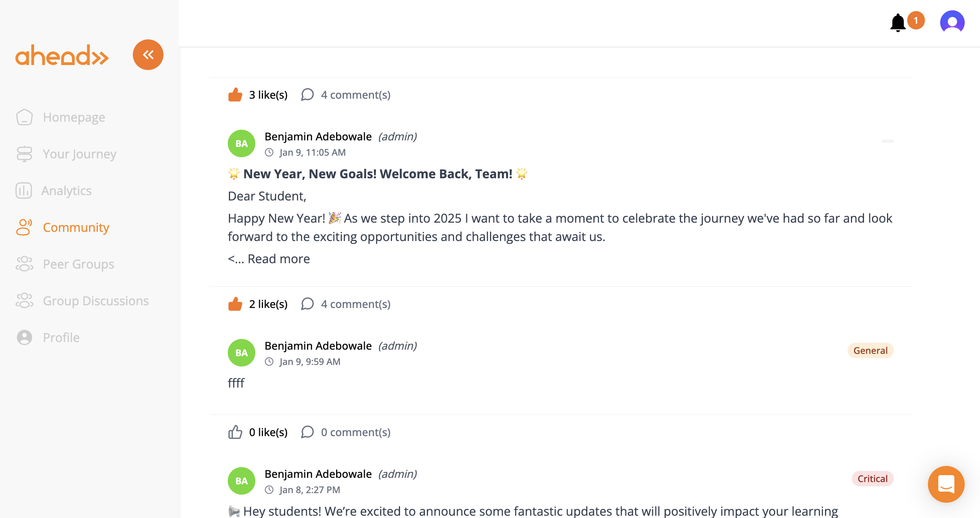This screenshot has height=518, width=980.
Task: Select the Peer Groups icon
Action: click(24, 264)
